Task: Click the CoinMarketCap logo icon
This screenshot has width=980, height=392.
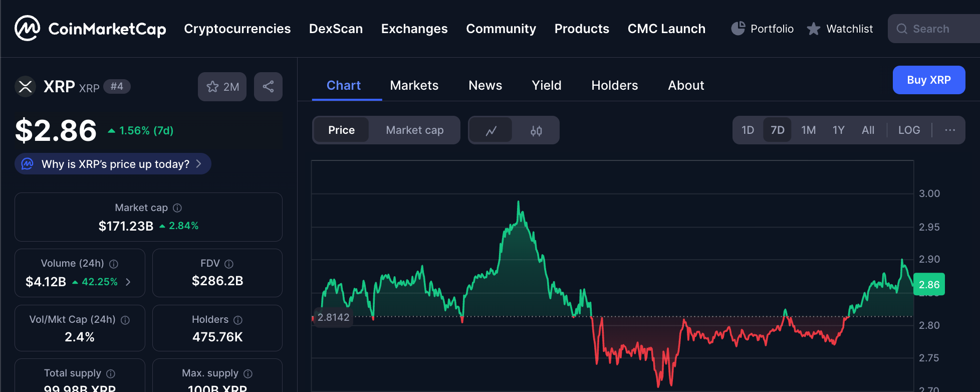Action: [27, 29]
